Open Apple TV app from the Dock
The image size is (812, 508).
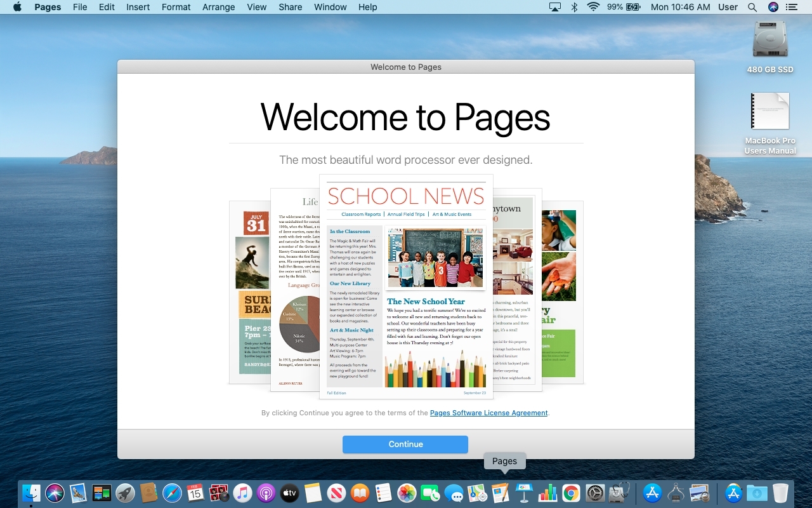pyautogui.click(x=289, y=493)
